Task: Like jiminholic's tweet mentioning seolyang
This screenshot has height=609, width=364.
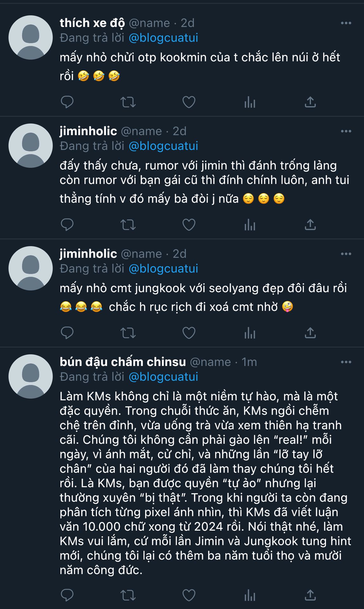Action: tap(189, 333)
